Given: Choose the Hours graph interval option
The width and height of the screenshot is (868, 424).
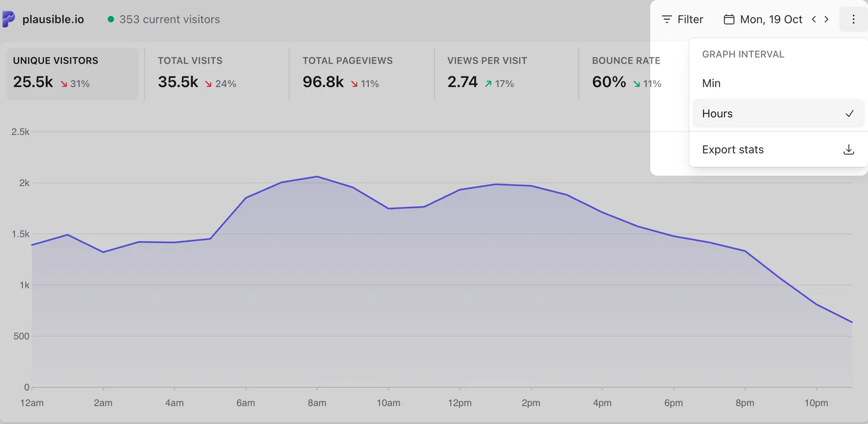Looking at the screenshot, I should click(x=778, y=113).
